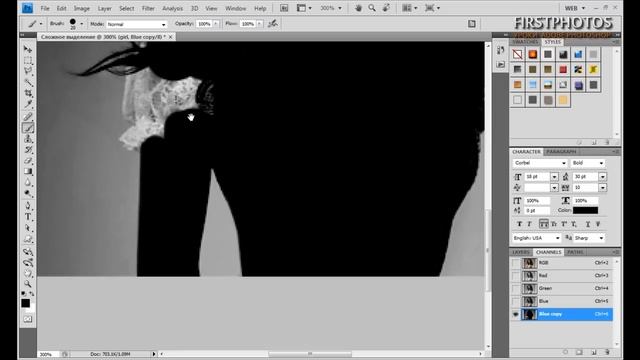Select the Brush tool in toolbox
Viewport: 640px width, 360px height.
pos(28,129)
